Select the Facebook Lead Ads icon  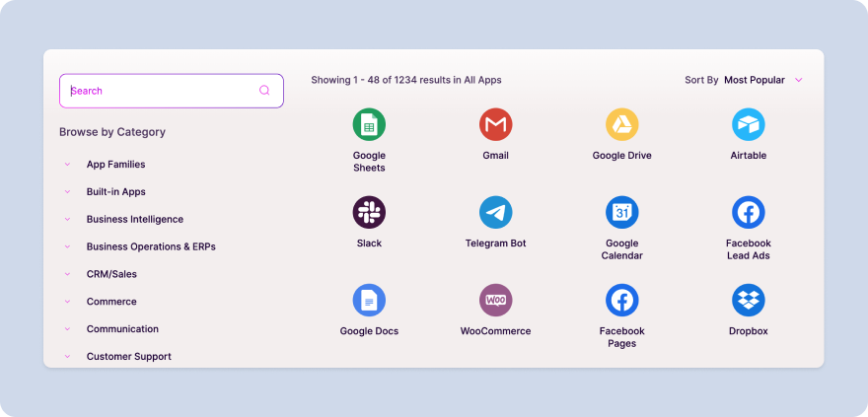click(748, 212)
